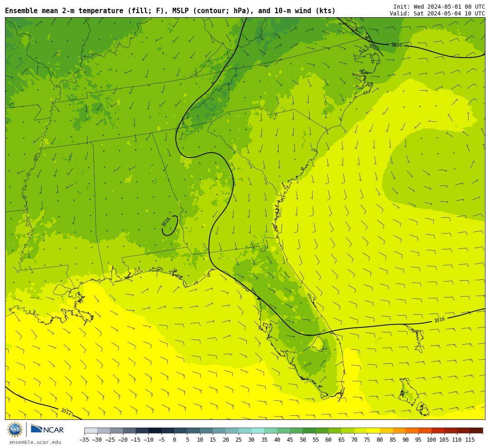Click Lake Okeechobee in southern Florida

[318, 344]
